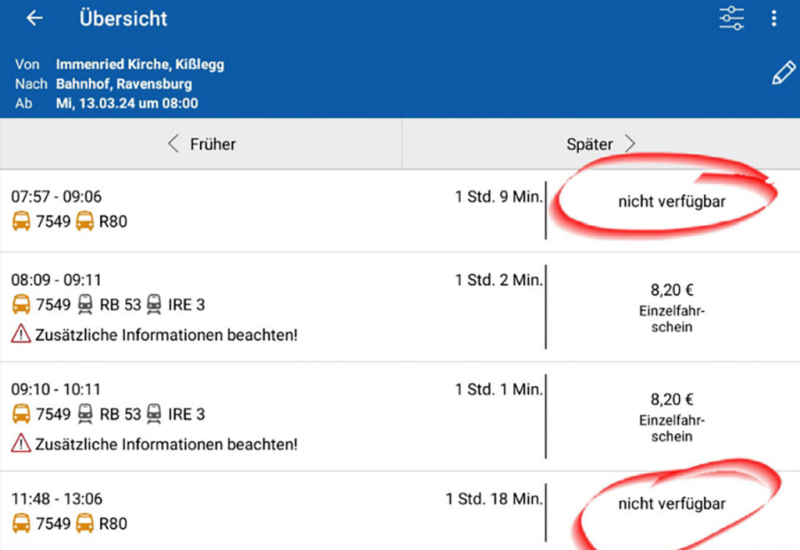Tap the R80 bus icon in the 07:57 connection

click(85, 222)
